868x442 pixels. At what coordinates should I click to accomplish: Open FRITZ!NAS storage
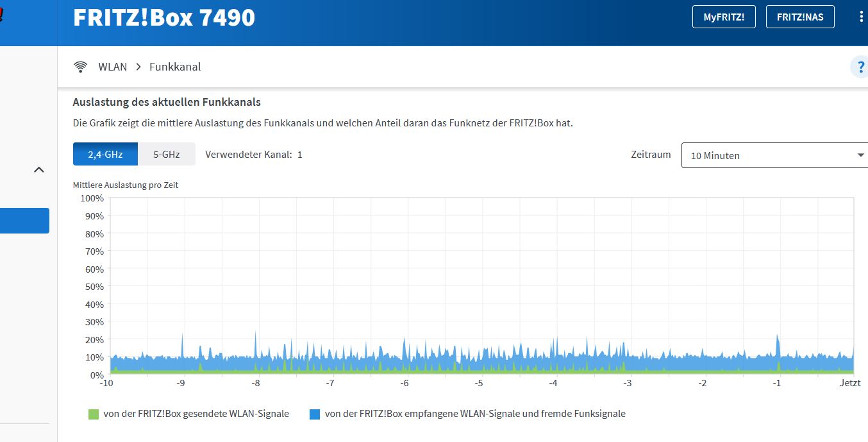click(800, 17)
